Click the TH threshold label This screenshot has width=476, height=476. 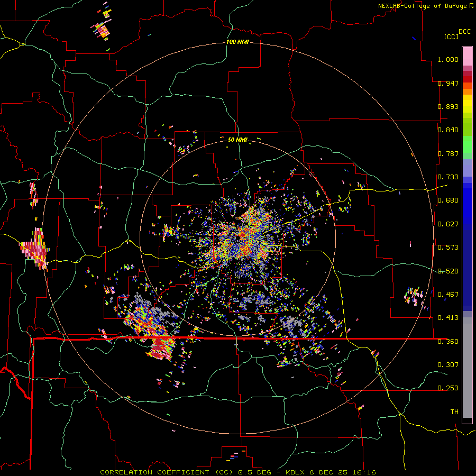pos(454,412)
